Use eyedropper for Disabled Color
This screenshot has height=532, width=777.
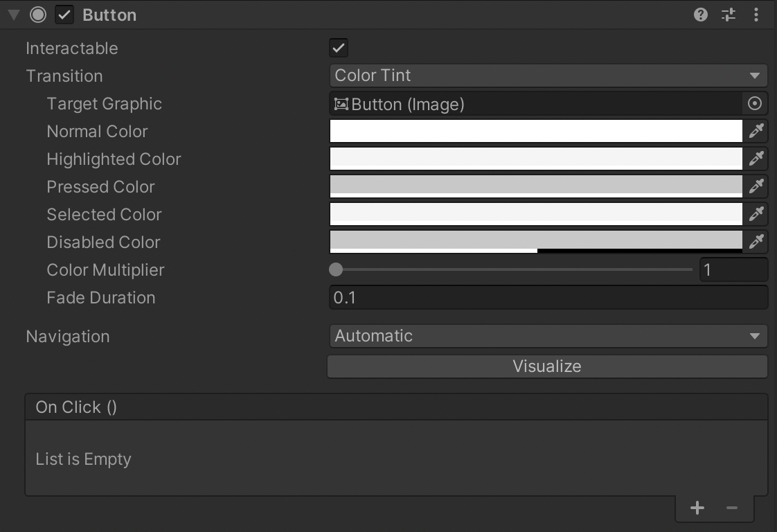pos(756,242)
